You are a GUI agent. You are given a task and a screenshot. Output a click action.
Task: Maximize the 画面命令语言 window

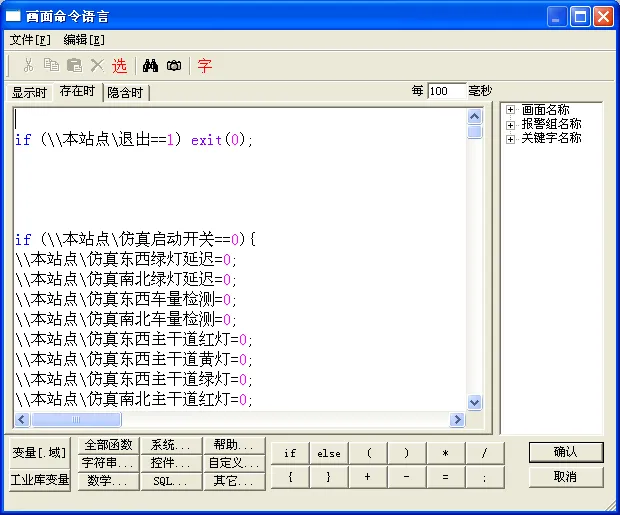click(580, 17)
